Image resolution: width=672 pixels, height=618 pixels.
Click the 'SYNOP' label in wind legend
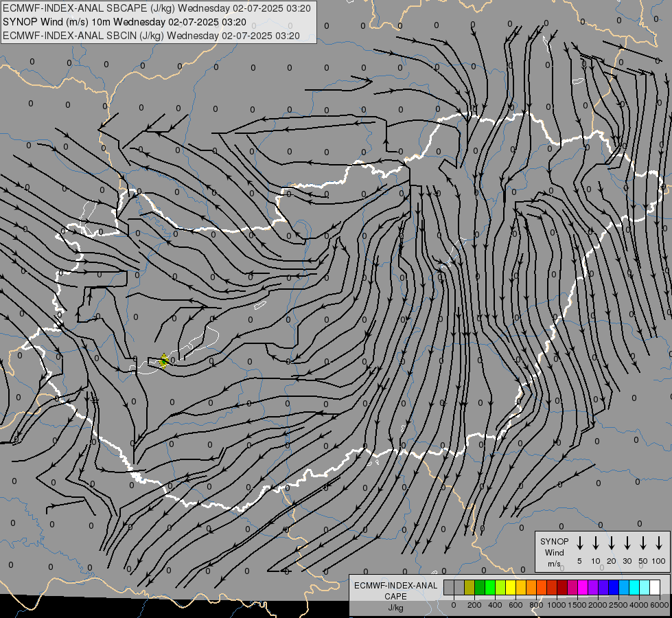coord(554,541)
